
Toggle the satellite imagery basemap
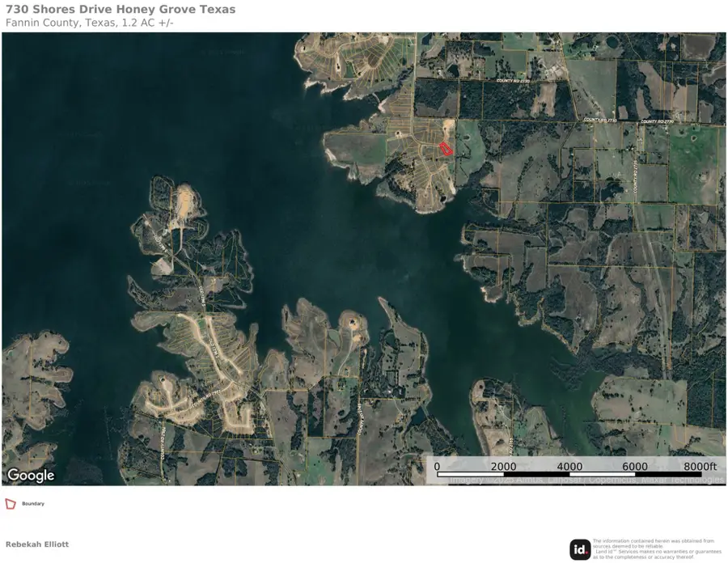(364, 259)
